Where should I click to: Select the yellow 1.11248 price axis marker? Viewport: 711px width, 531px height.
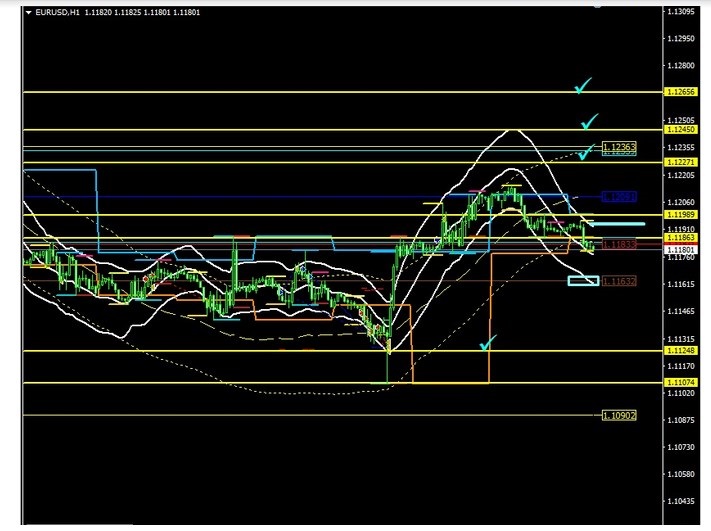(x=679, y=351)
